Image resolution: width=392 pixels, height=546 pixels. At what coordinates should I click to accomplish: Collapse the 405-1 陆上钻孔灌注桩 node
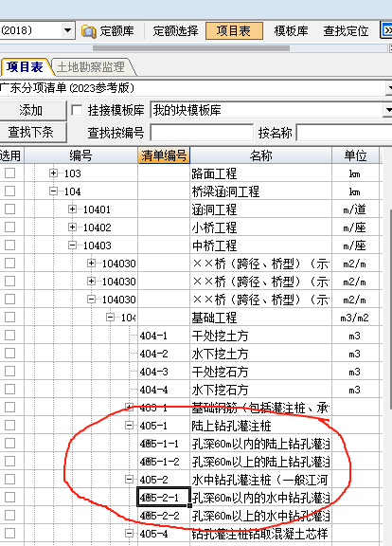[129, 426]
